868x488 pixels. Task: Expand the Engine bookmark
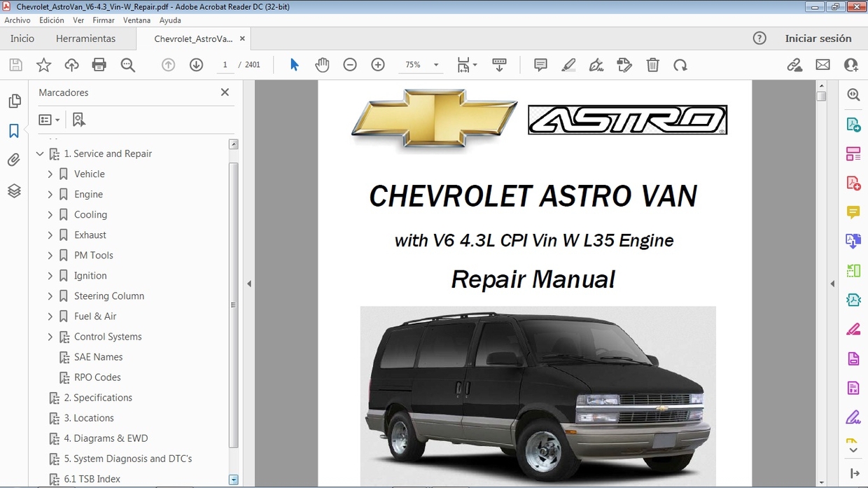(x=50, y=195)
